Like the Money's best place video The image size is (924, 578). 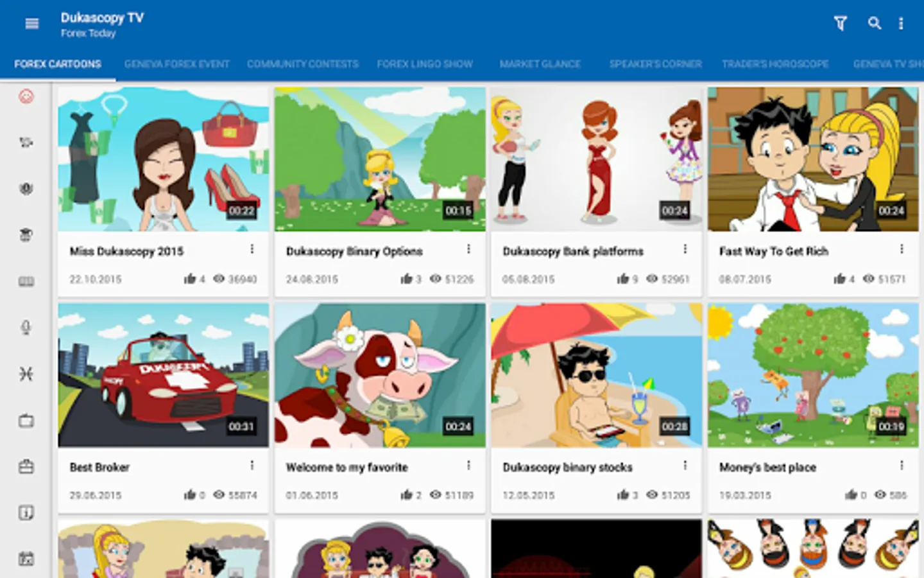[x=851, y=495]
